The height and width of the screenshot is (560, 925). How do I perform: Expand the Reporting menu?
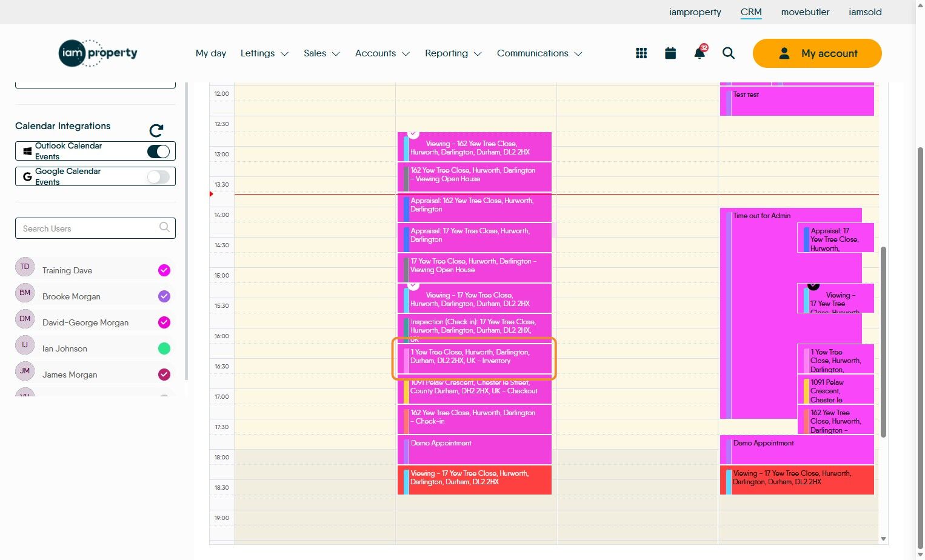point(453,53)
